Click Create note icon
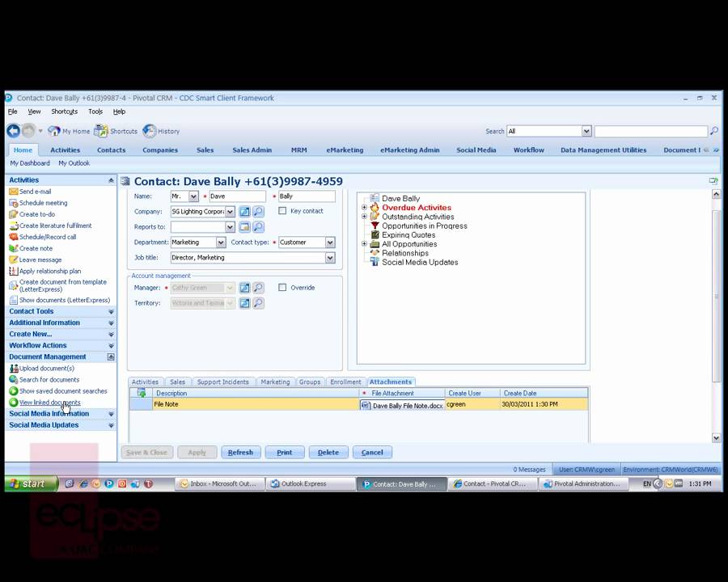 pyautogui.click(x=14, y=248)
